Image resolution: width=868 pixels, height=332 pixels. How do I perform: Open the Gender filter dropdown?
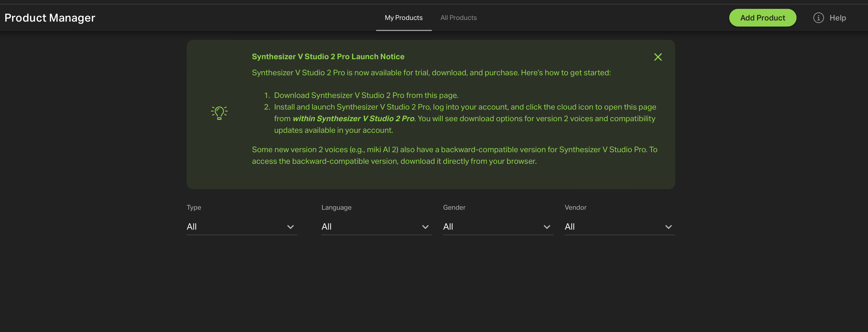tap(498, 227)
